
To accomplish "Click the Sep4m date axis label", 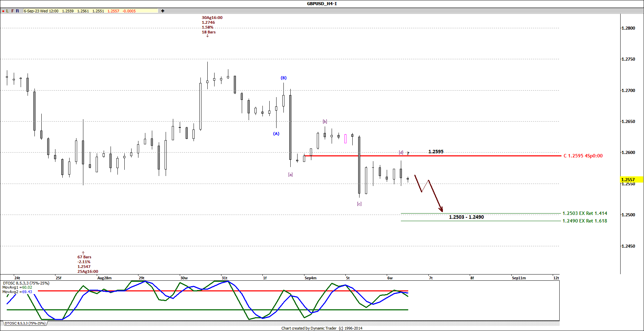I will 311,278.
